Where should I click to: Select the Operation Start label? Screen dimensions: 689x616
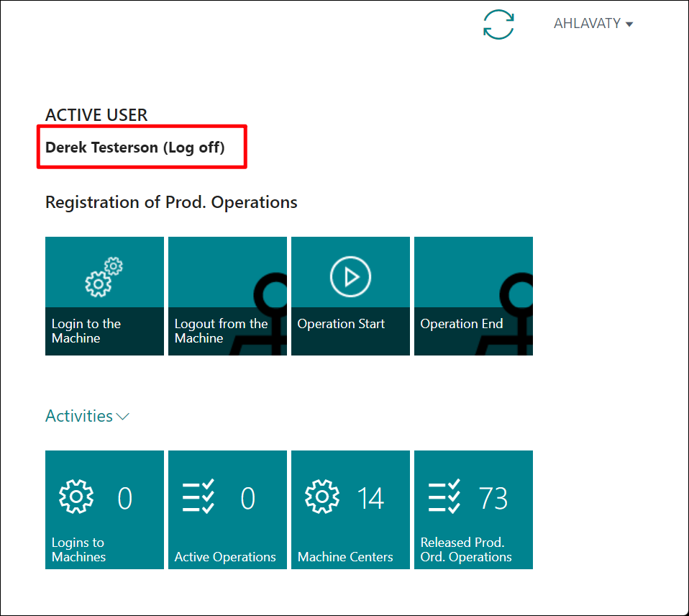coord(341,324)
